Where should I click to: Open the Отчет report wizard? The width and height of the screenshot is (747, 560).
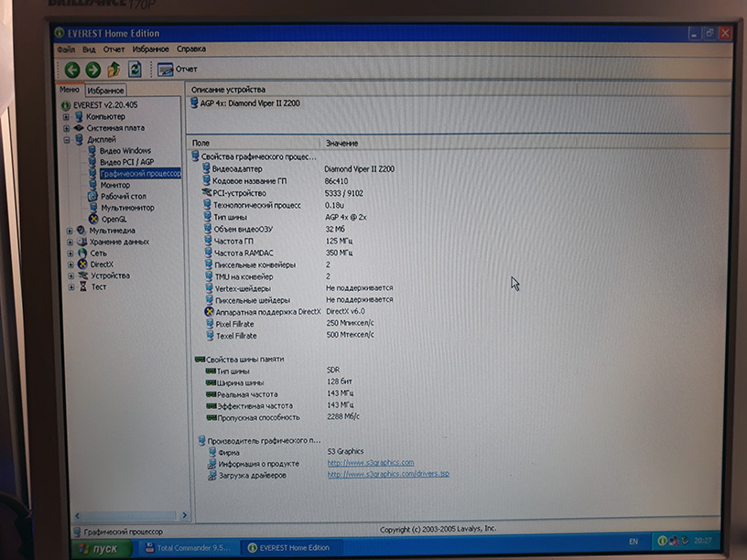[x=178, y=70]
